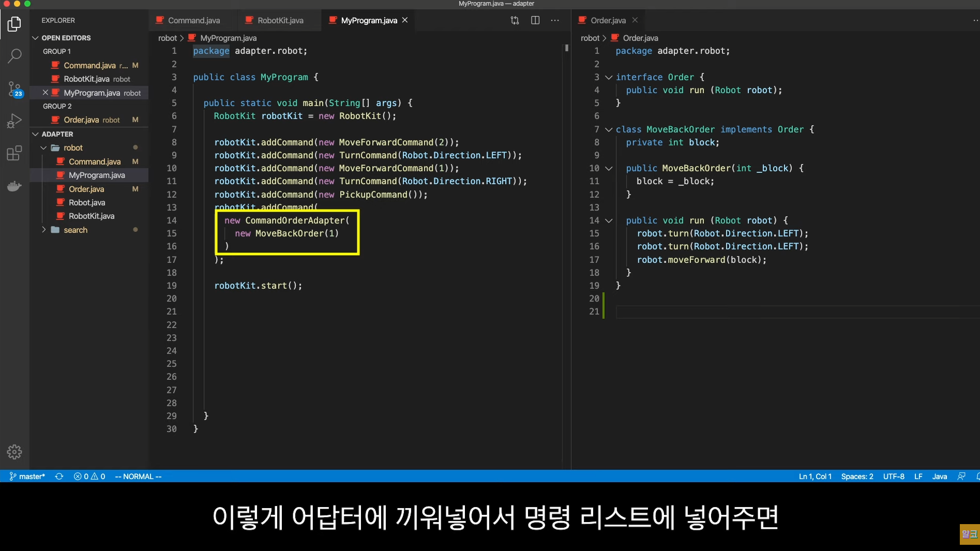Screen dimensions: 980x551
Task: Collapse the robot folder in explorer
Action: 44,148
